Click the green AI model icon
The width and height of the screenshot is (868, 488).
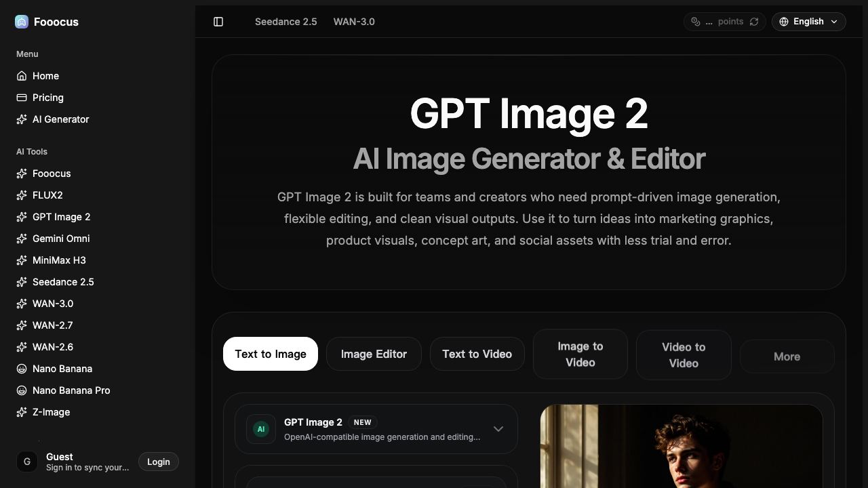[x=261, y=429]
